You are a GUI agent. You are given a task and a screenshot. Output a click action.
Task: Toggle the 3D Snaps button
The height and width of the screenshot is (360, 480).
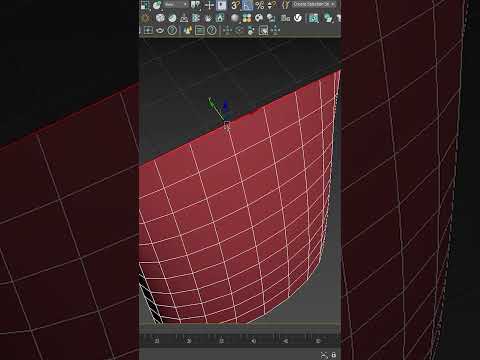pyautogui.click(x=235, y=5)
